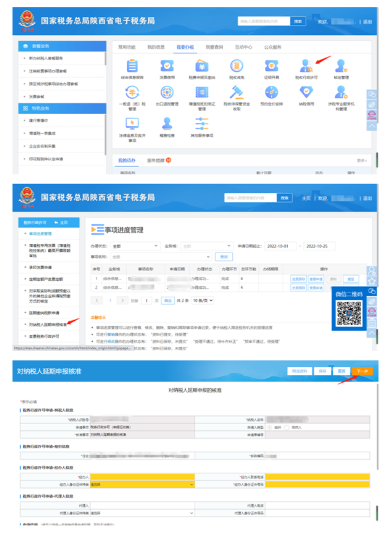This screenshot has width=392, height=533.
Task: Open 综合信息报告 icon
Action: pyautogui.click(x=132, y=66)
